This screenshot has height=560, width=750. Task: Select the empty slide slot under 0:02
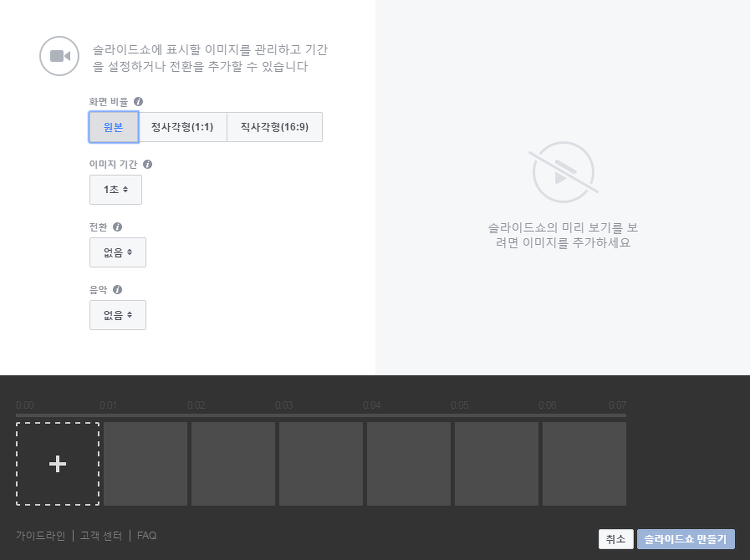pyautogui.click(x=233, y=463)
